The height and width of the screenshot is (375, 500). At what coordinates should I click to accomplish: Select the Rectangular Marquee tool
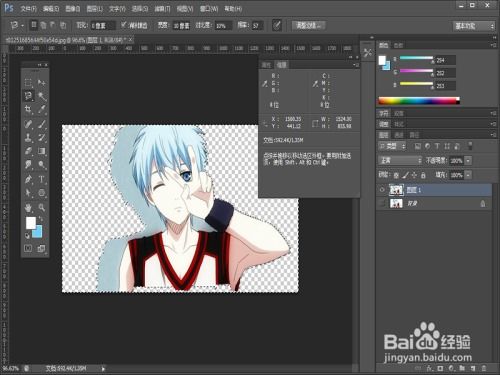[x=28, y=82]
